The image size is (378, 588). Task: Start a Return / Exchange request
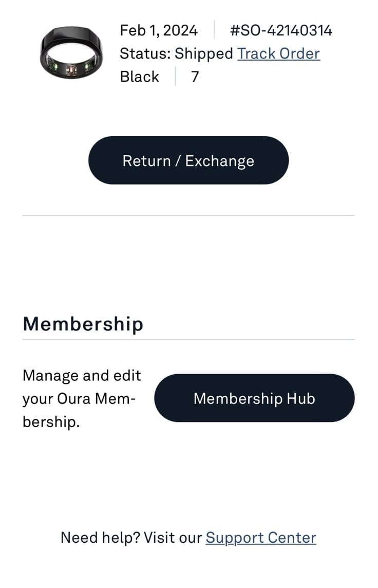point(188,160)
